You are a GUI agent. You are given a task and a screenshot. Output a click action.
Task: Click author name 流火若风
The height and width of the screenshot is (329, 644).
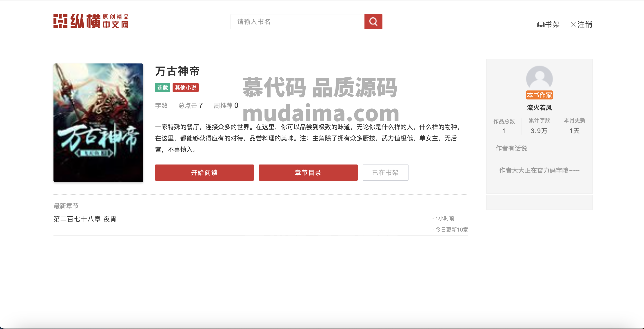[x=539, y=108]
